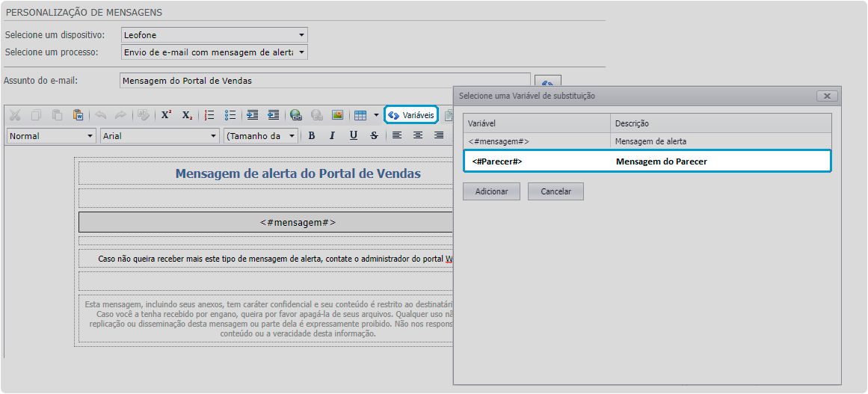Viewport: 868px width, 394px height.
Task: Increase the paragraph indent
Action: click(x=253, y=115)
